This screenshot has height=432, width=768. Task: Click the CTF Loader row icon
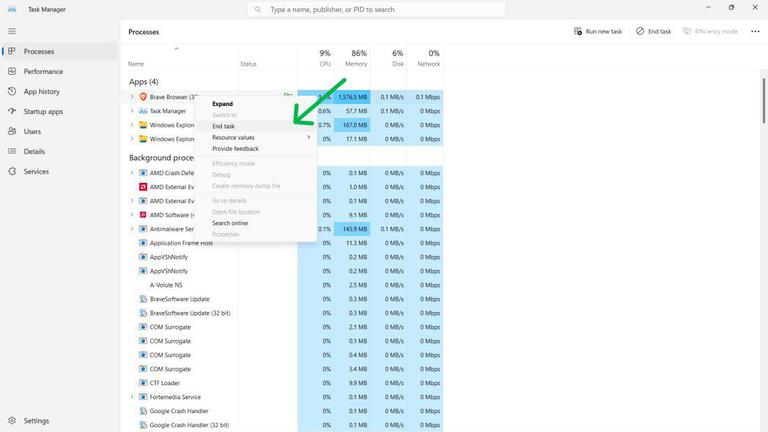(143, 383)
